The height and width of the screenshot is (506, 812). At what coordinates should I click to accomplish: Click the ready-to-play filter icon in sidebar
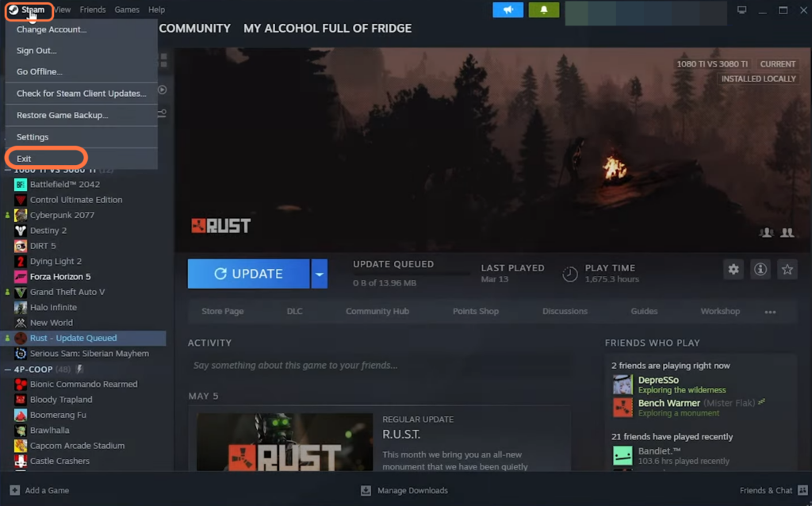(162, 90)
